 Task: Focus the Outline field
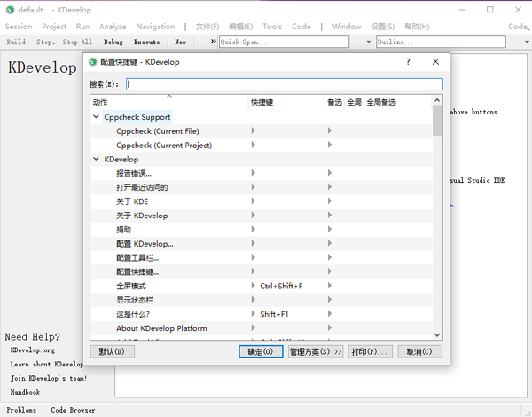pyautogui.click(x=441, y=42)
